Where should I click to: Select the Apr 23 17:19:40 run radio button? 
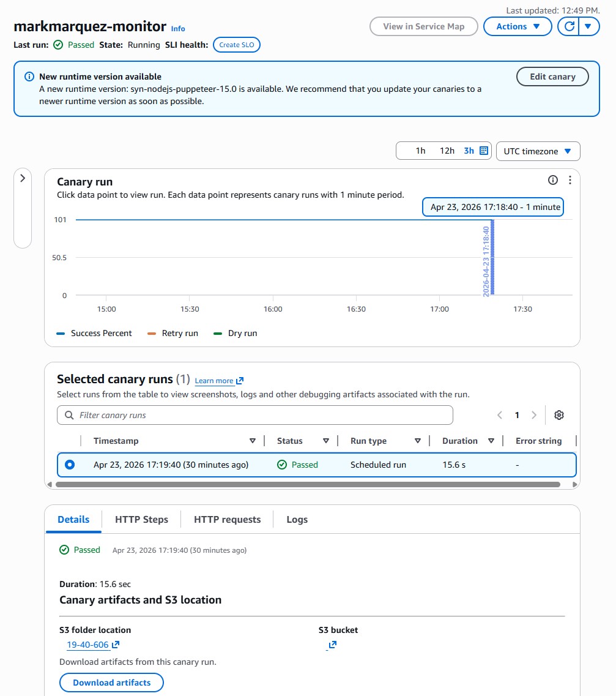(x=70, y=465)
